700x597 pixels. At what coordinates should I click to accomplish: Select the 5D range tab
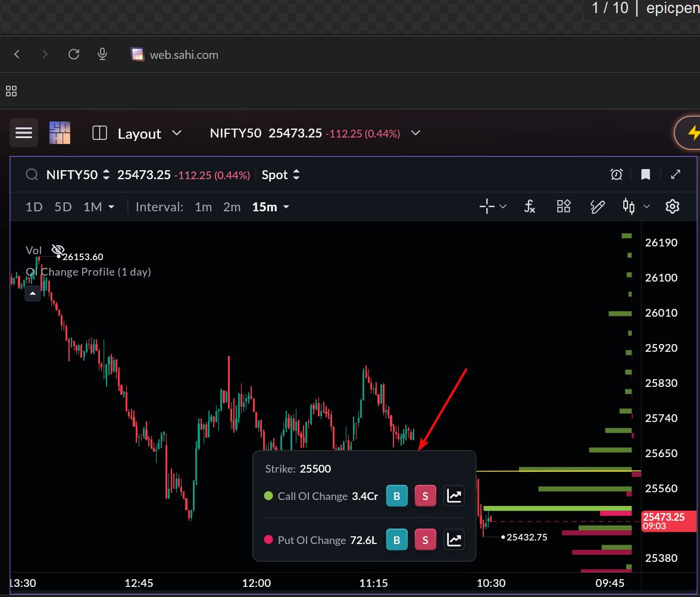pos(63,207)
